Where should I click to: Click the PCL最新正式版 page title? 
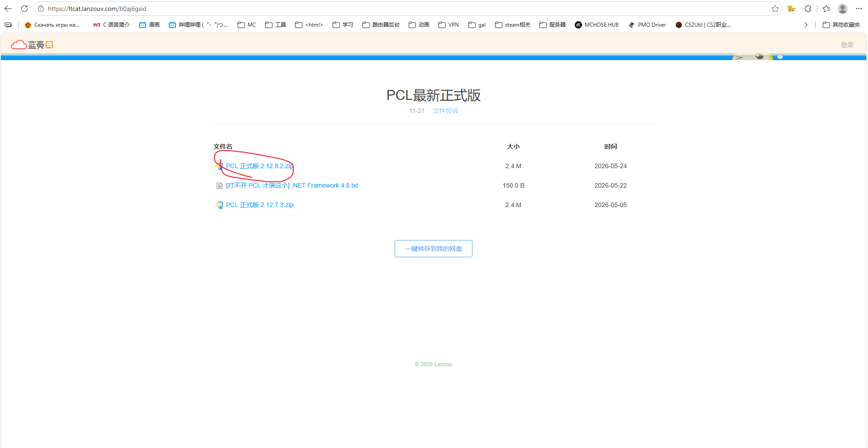(x=434, y=95)
